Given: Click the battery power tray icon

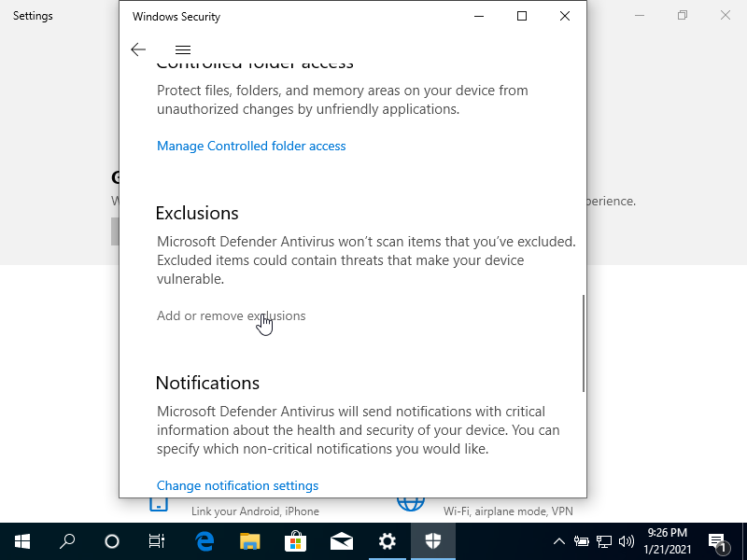Looking at the screenshot, I should click(581, 541).
